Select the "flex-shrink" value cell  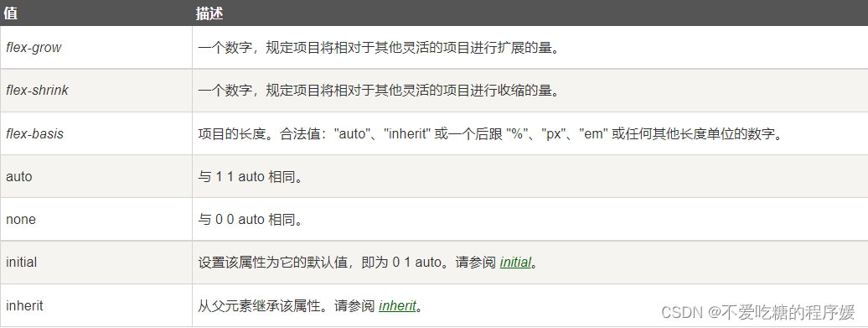coord(96,91)
